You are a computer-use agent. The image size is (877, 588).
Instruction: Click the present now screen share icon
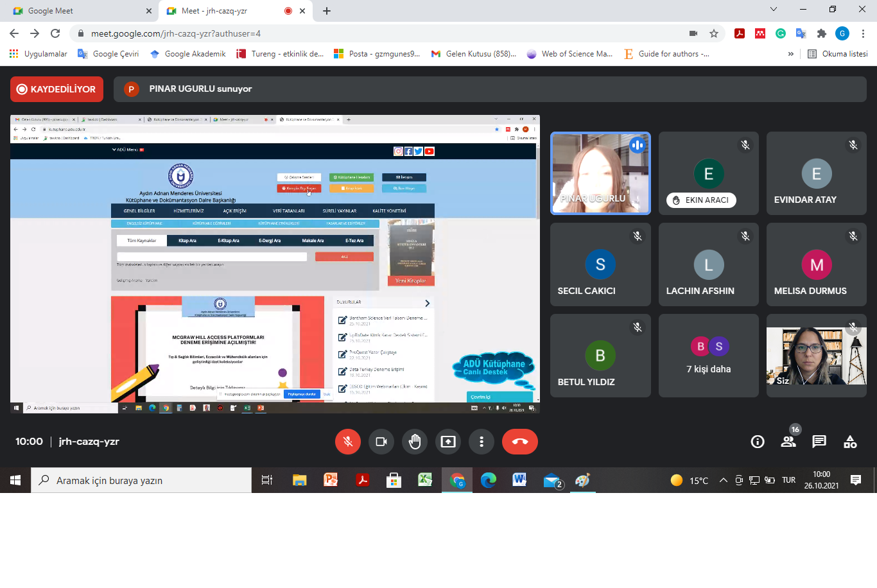pyautogui.click(x=448, y=442)
